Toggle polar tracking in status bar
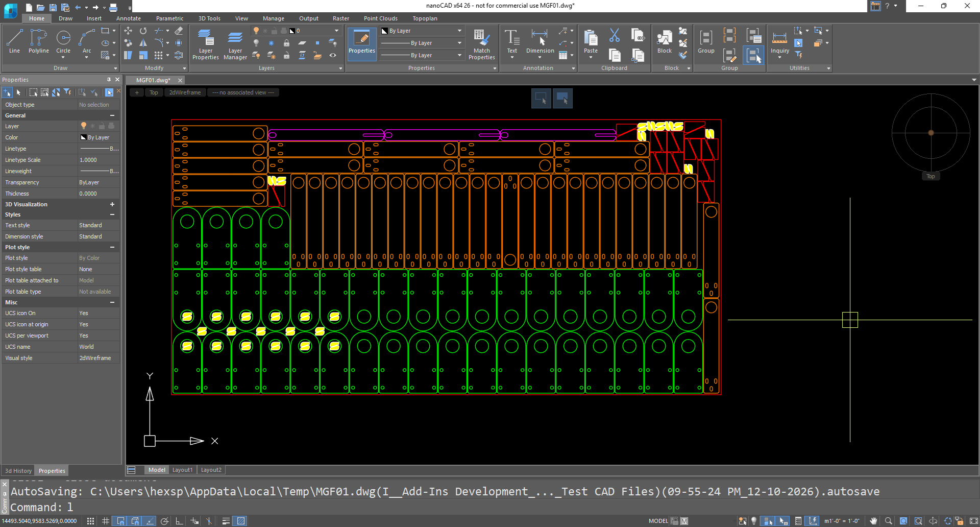The height and width of the screenshot is (527, 980). (x=164, y=521)
